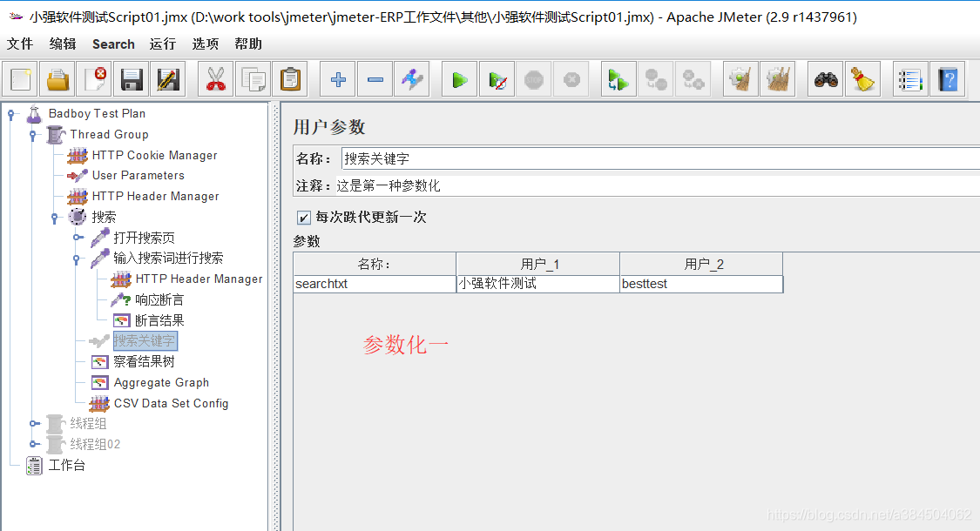980x531 pixels.
Task: Open the function helper list icon
Action: click(910, 79)
